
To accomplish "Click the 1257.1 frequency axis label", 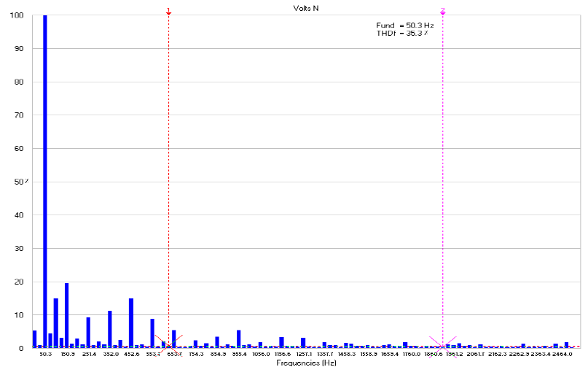I will (304, 354).
